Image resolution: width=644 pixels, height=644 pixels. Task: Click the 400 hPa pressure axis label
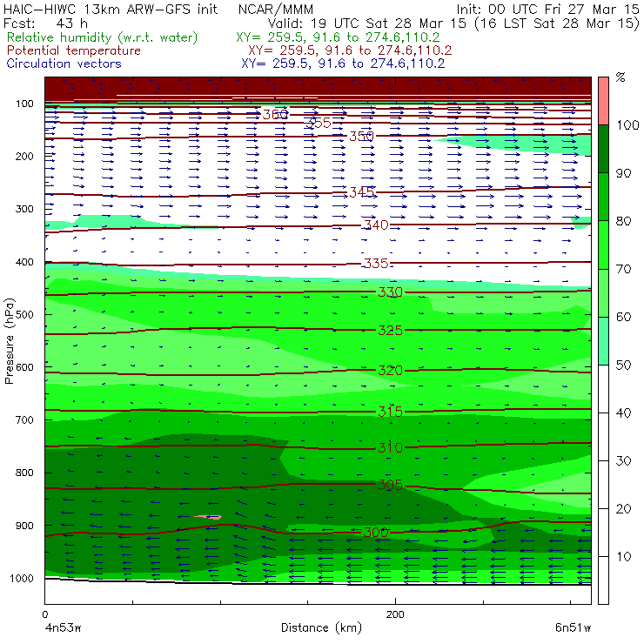pyautogui.click(x=24, y=262)
